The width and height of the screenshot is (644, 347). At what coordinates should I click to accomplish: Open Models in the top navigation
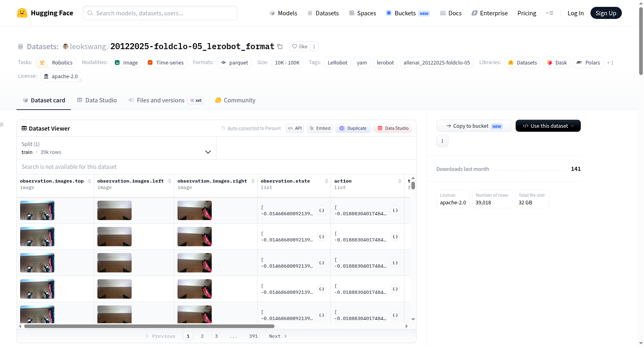283,13
